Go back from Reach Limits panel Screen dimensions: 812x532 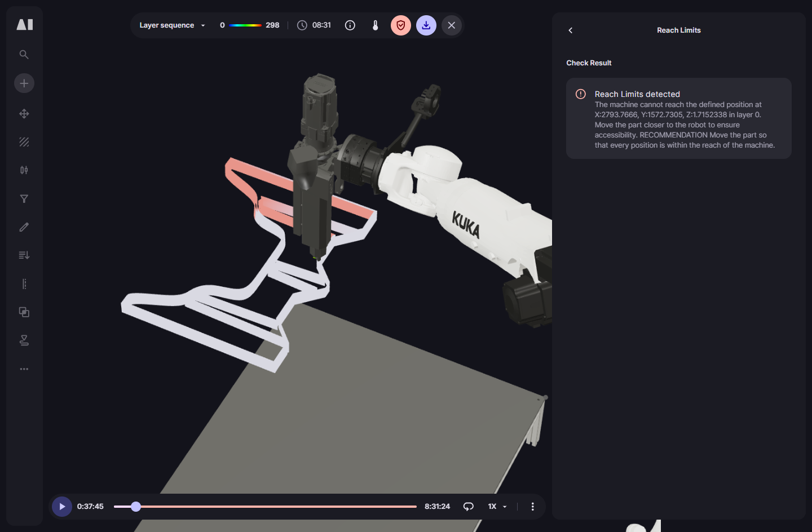(571, 30)
